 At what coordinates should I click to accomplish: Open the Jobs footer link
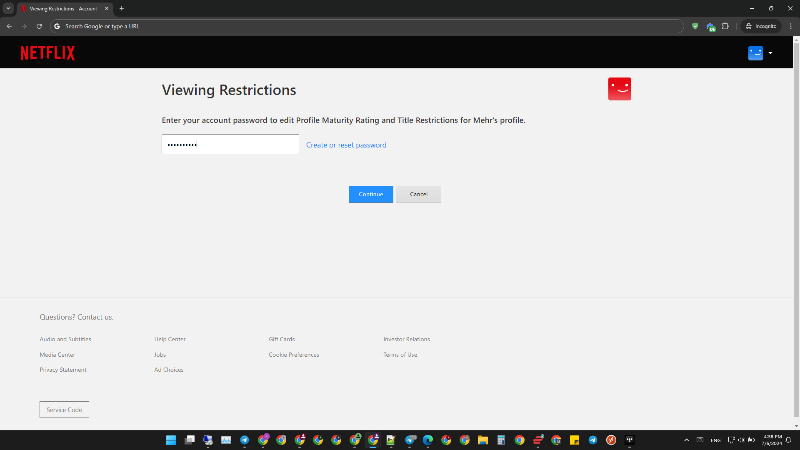point(160,355)
